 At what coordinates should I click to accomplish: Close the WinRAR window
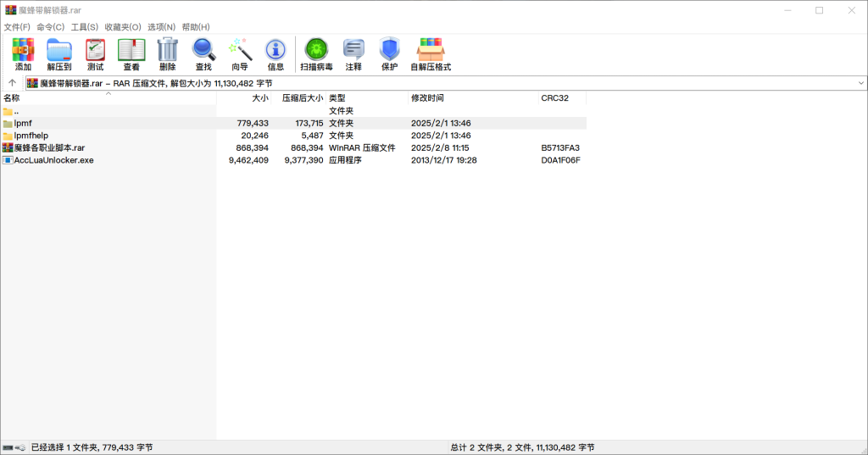tap(851, 10)
